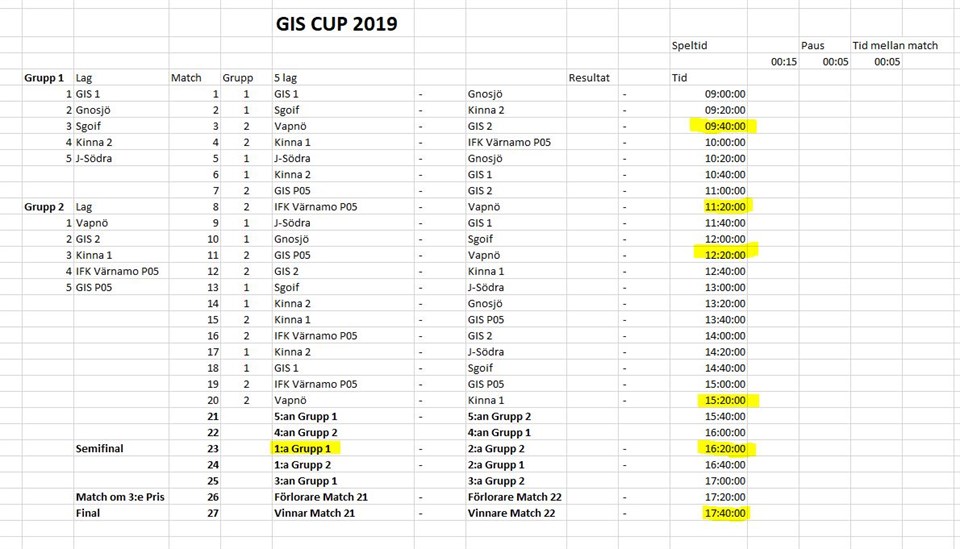Select the Final label cell
Screen dimensions: 960x549
(88, 513)
